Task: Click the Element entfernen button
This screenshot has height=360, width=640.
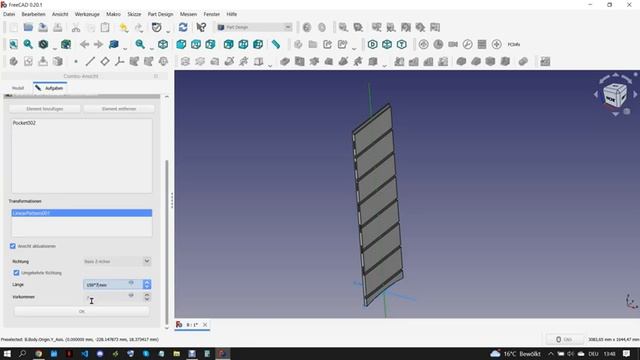Action: tap(119, 109)
